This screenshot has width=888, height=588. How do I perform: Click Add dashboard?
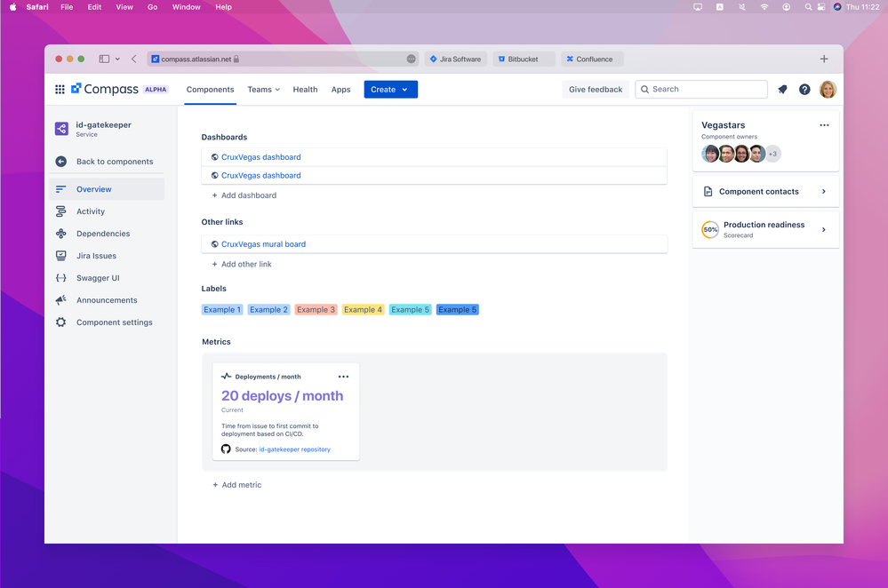[244, 195]
